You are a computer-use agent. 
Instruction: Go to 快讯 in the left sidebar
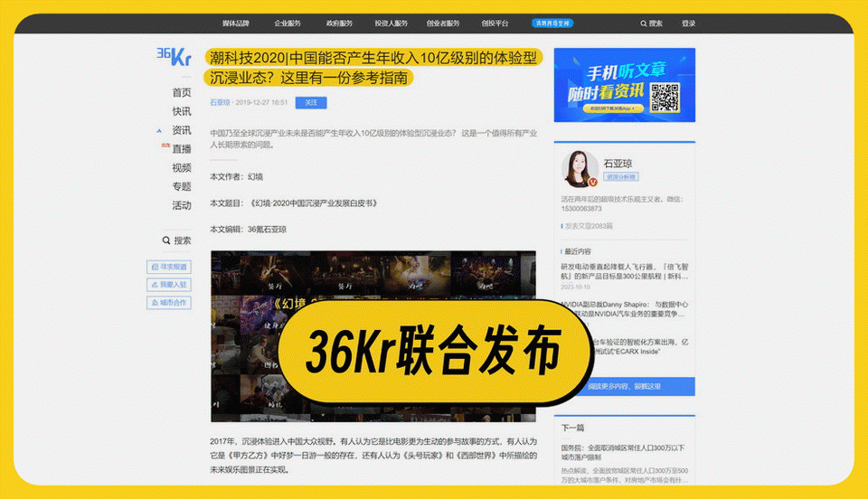tap(182, 111)
